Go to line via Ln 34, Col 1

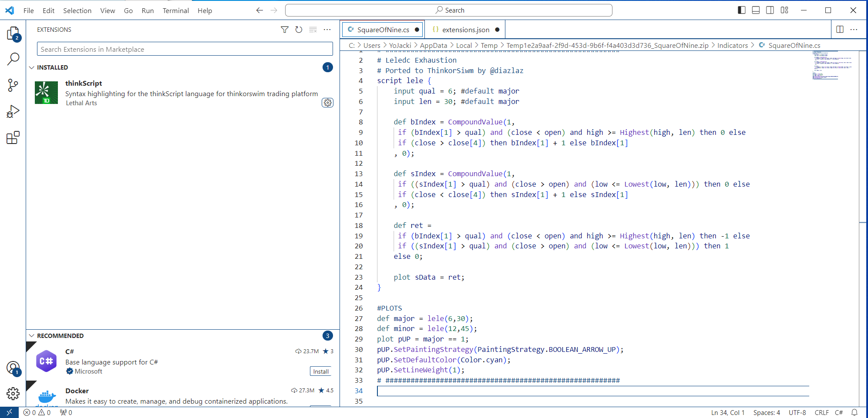coord(728,412)
